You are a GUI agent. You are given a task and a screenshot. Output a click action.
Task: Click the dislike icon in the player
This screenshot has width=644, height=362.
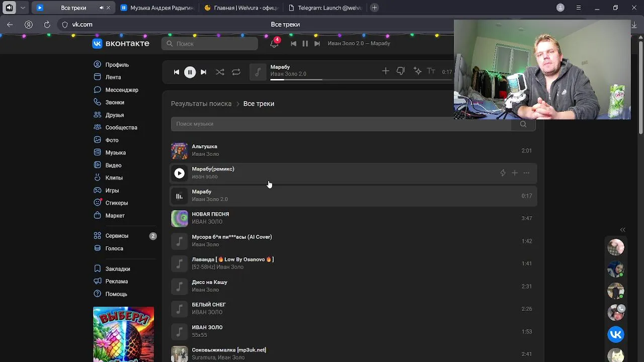(400, 71)
